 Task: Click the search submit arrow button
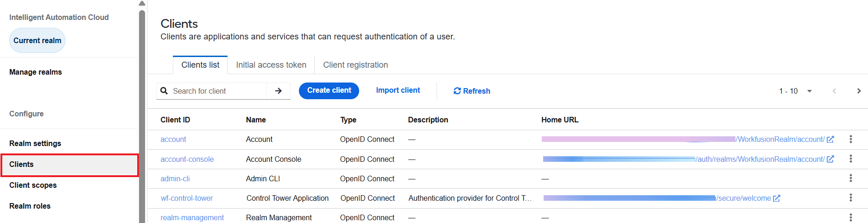(279, 91)
